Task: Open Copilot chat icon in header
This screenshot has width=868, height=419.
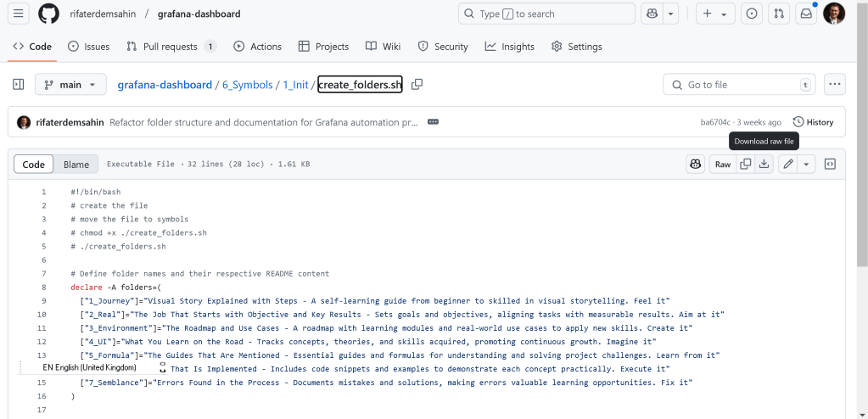Action: [652, 14]
